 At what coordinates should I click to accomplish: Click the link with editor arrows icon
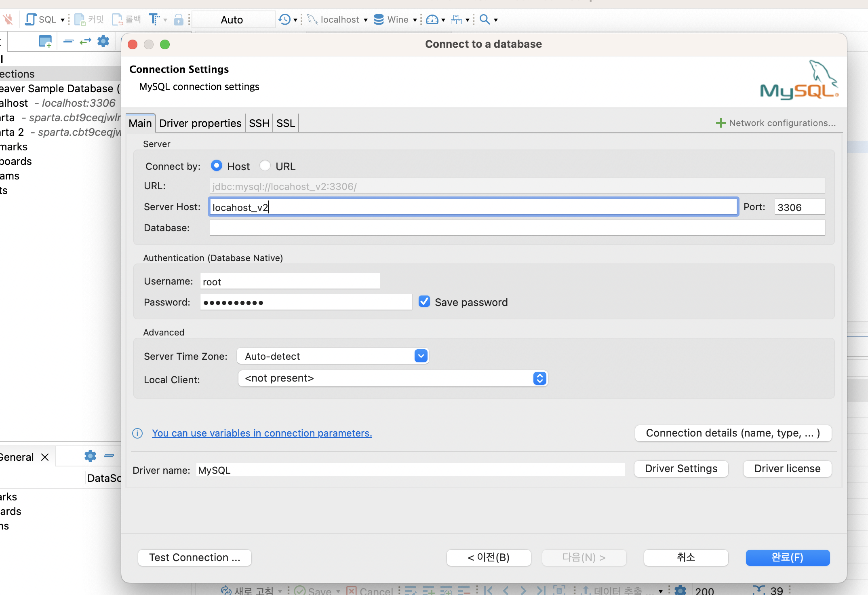coord(85,41)
